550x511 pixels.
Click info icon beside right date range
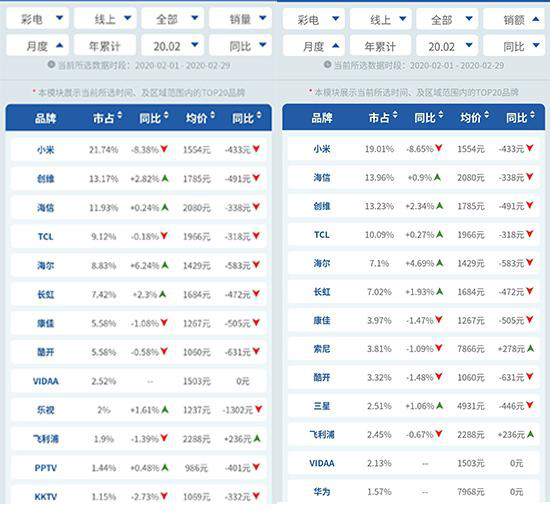327,65
